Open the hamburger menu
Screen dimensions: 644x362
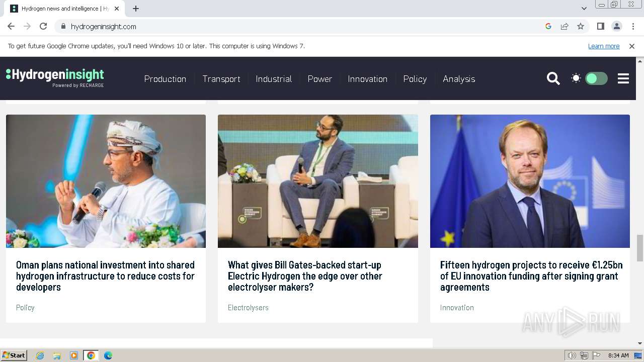623,78
